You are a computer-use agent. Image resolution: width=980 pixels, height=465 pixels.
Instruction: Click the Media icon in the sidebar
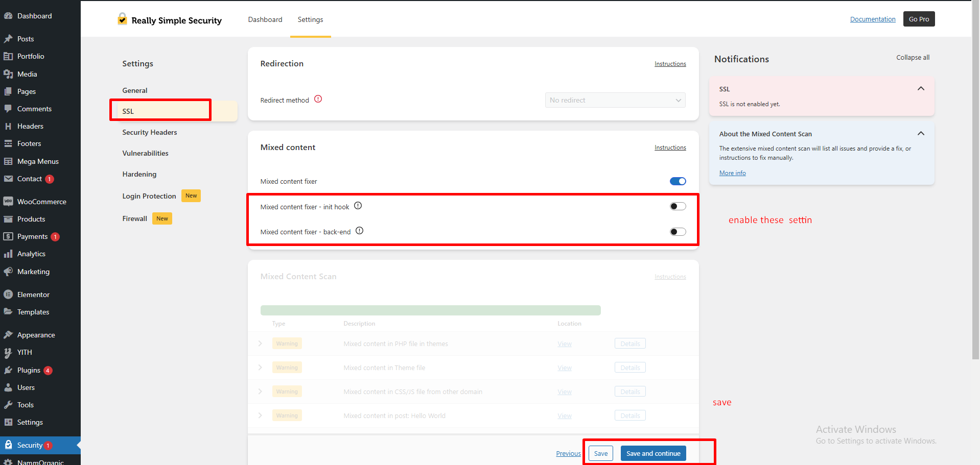click(x=8, y=74)
